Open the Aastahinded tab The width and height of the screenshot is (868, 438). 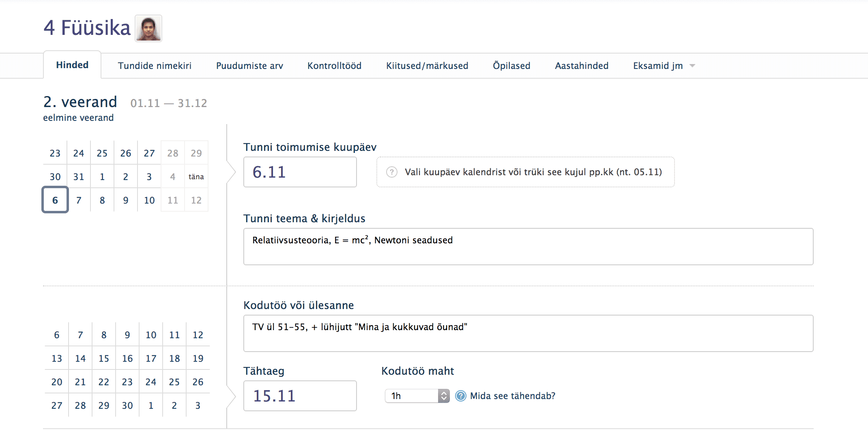tap(582, 66)
